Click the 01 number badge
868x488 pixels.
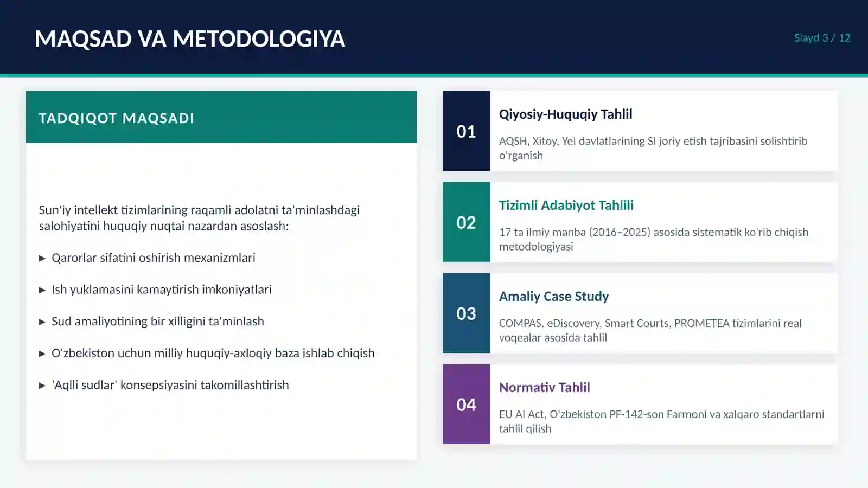[x=466, y=131]
